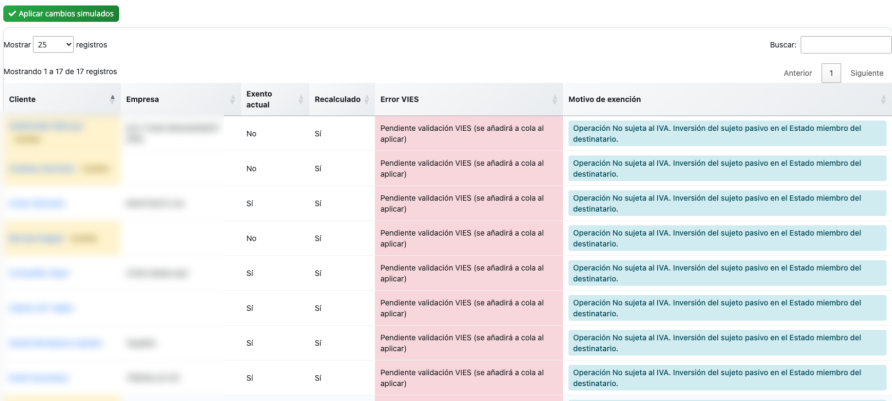
Task: Click the checkmark icon in the apply button
Action: click(x=12, y=14)
